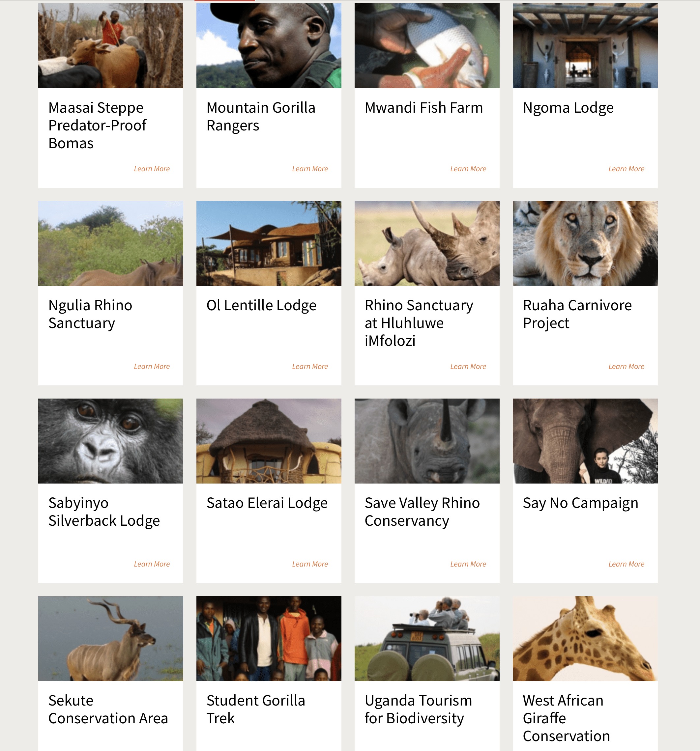
Task: Click the Ruaha Carnivore Project lion photo
Action: [585, 243]
